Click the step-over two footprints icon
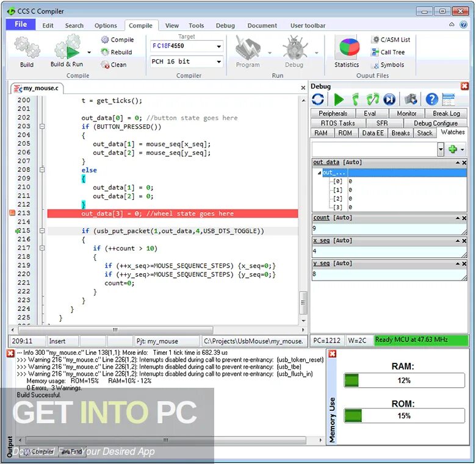 point(372,99)
